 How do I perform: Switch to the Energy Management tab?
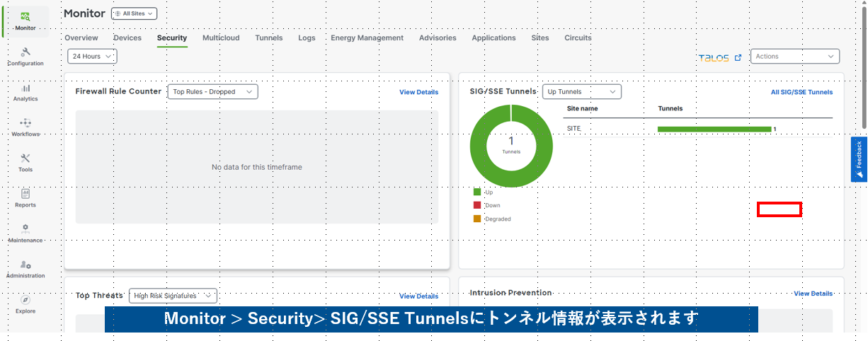click(367, 38)
